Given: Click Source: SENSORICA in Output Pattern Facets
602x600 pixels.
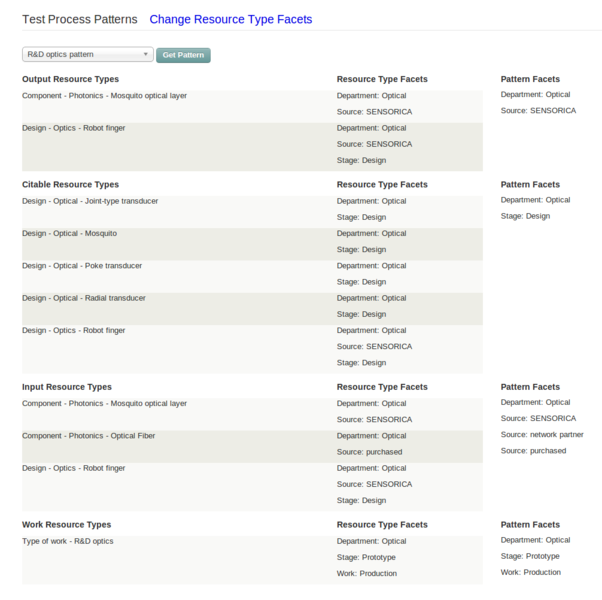Looking at the screenshot, I should click(538, 111).
